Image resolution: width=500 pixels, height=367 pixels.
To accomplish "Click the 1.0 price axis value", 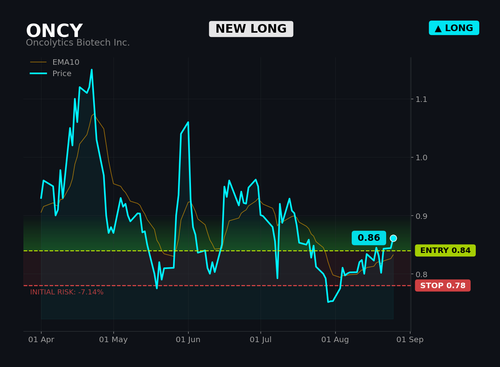I will click(x=421, y=158).
